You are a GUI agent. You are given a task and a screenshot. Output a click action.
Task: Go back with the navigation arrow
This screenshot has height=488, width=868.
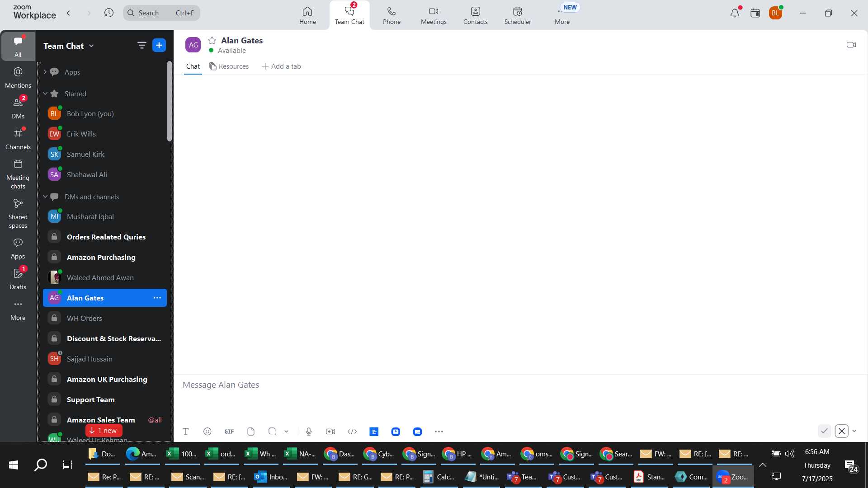[x=69, y=13]
